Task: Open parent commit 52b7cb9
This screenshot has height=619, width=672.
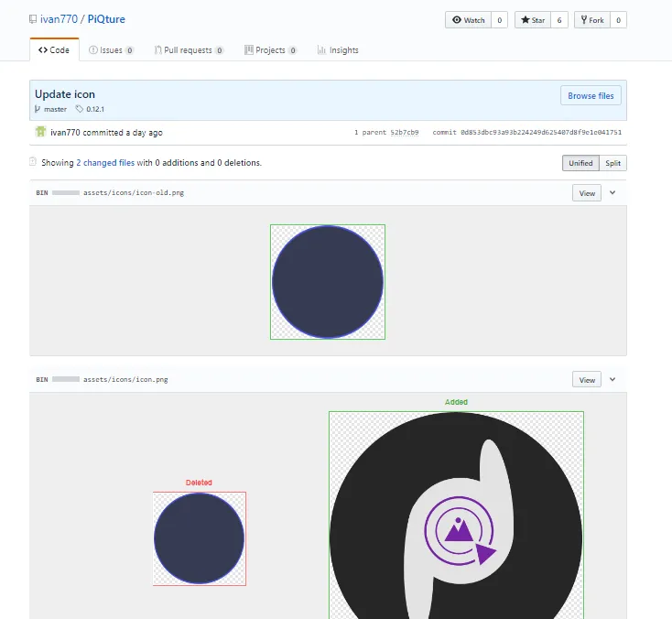Action: [x=404, y=133]
